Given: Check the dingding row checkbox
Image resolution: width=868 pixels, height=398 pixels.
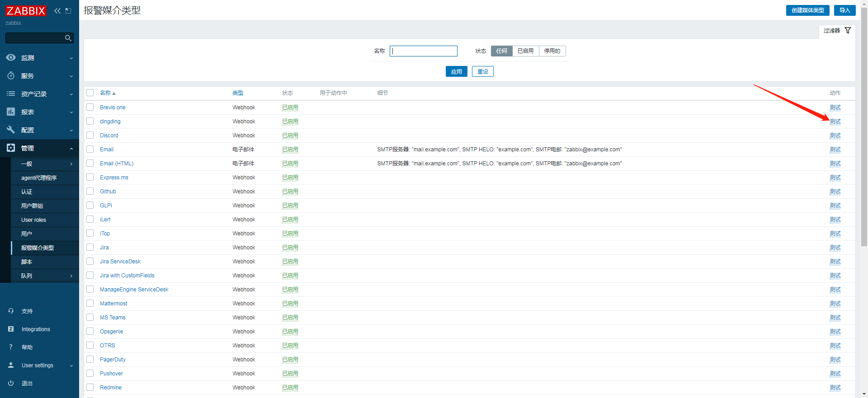Looking at the screenshot, I should 90,121.
